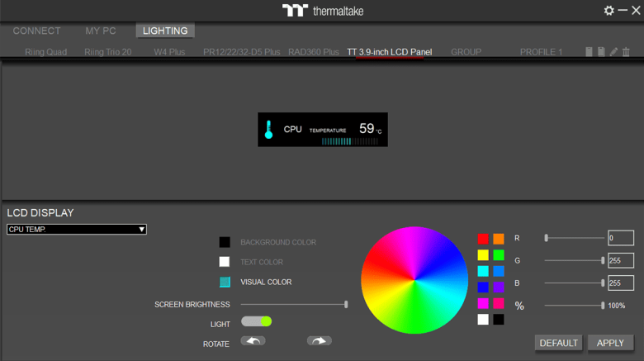Open the CPU TEMP. dropdown
Image resolution: width=644 pixels, height=361 pixels.
pos(77,230)
